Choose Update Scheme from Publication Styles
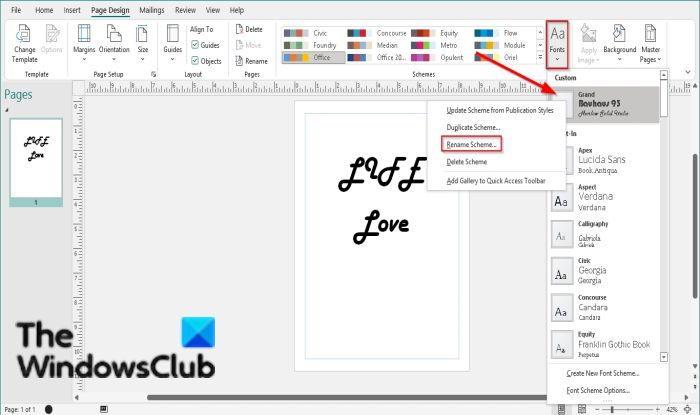Image resolution: width=700 pixels, height=415 pixels. click(x=496, y=110)
